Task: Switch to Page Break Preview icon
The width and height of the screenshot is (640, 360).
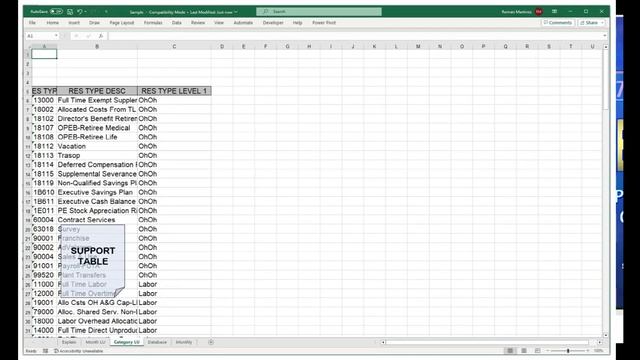Action: click(538, 351)
